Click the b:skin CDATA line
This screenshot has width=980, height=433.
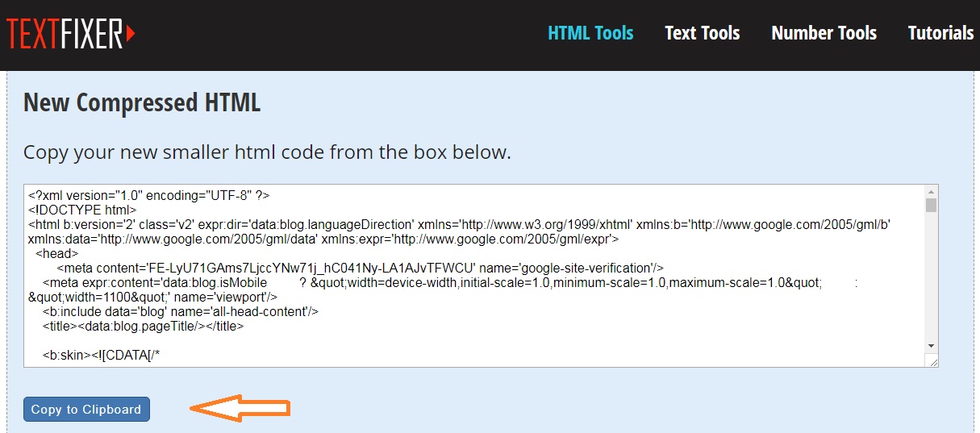point(107,355)
